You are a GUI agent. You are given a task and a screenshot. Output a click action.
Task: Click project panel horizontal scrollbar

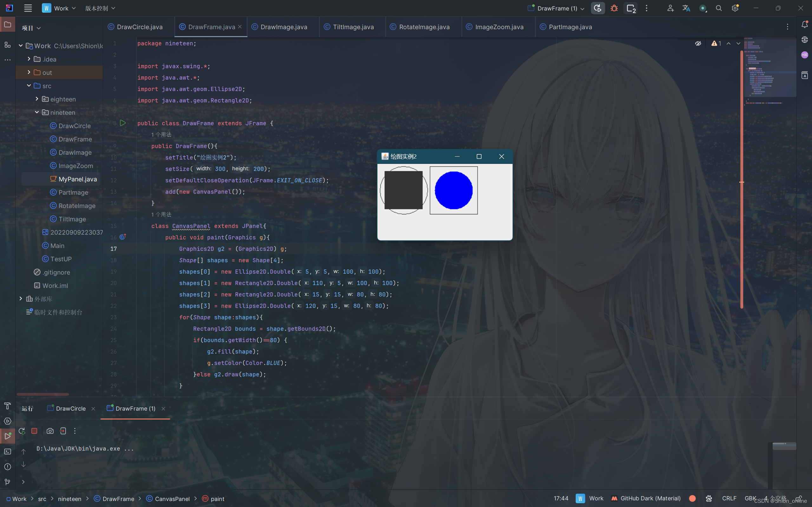click(43, 394)
